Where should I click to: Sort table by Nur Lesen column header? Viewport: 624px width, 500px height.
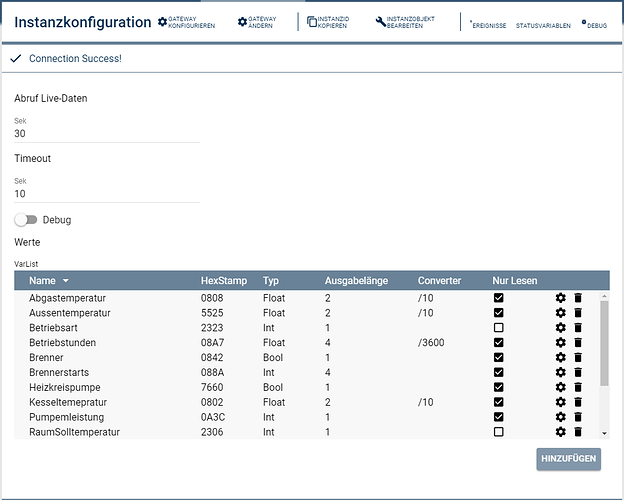point(515,281)
